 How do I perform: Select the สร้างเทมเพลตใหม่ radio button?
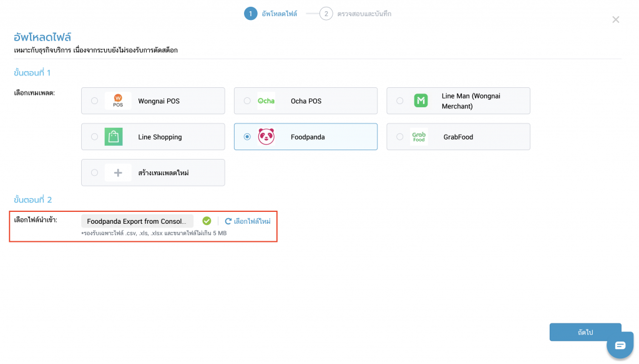click(95, 173)
